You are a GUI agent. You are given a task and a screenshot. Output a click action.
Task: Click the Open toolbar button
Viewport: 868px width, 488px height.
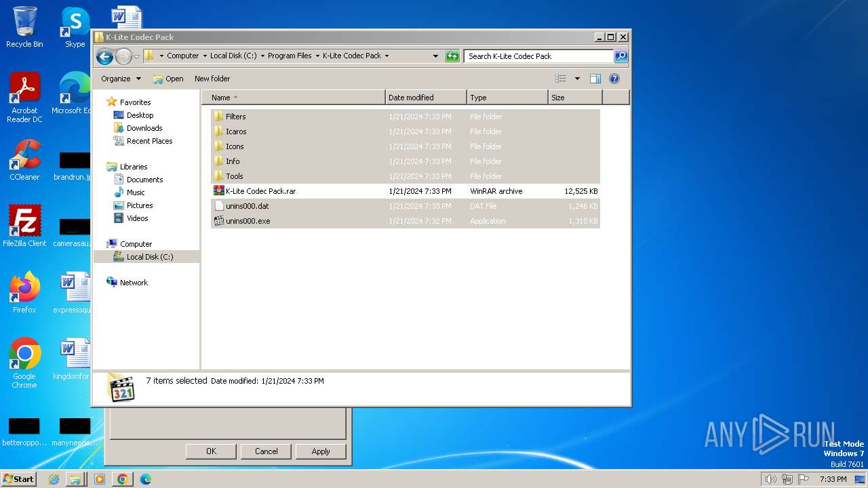[x=168, y=79]
